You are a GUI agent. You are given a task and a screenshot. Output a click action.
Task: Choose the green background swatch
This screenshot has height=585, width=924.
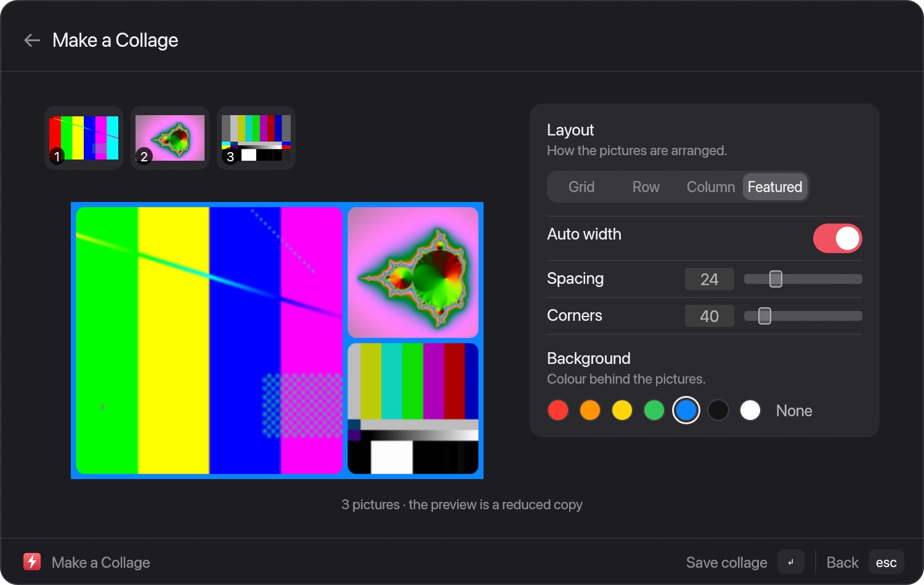654,410
